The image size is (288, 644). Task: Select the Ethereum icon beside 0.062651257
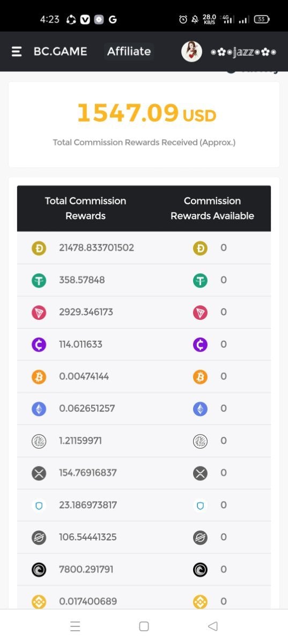pos(39,409)
